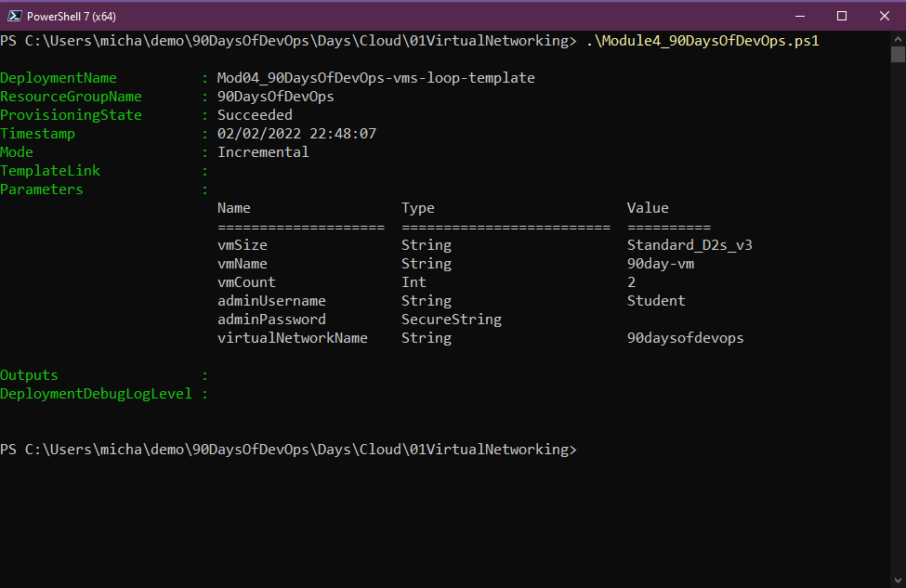Click the scrollbar up arrow
906x588 pixels.
click(898, 38)
